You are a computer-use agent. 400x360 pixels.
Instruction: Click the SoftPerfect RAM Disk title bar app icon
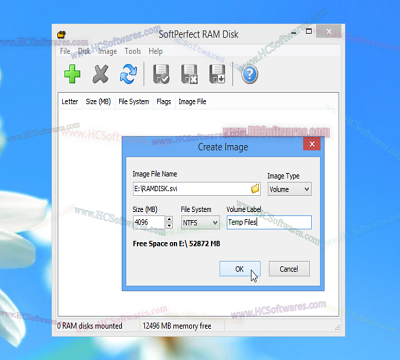coord(61,34)
